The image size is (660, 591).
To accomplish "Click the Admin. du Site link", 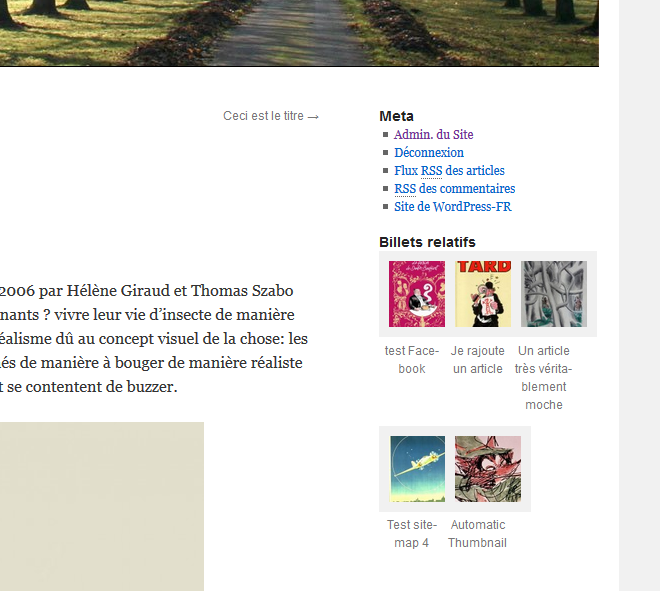I will [x=434, y=135].
